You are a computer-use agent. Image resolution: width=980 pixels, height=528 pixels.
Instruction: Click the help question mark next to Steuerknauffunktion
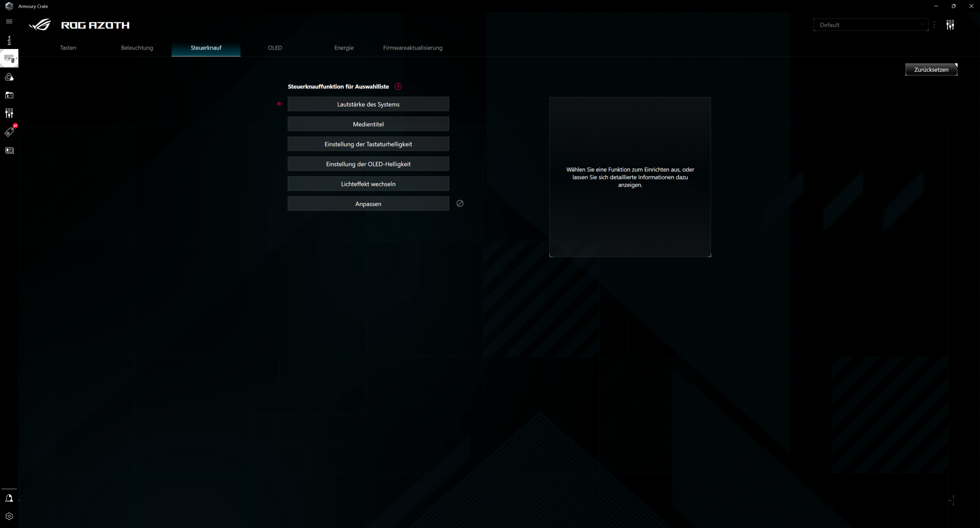[x=398, y=87]
